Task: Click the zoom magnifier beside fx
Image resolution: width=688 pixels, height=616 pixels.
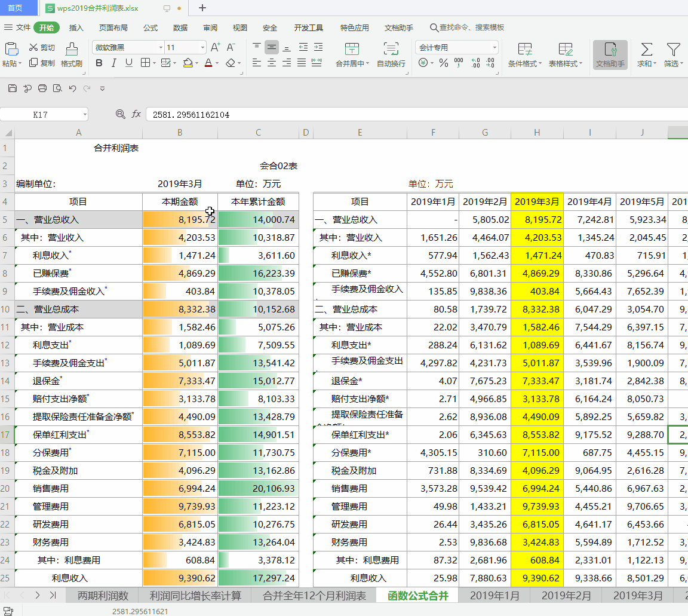Action: (x=120, y=114)
